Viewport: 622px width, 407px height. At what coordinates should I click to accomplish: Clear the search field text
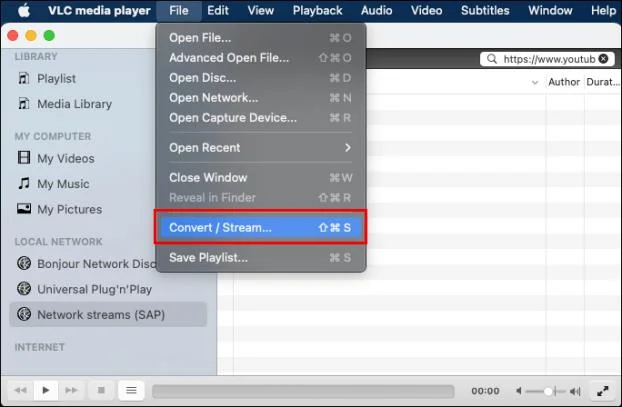click(x=603, y=59)
